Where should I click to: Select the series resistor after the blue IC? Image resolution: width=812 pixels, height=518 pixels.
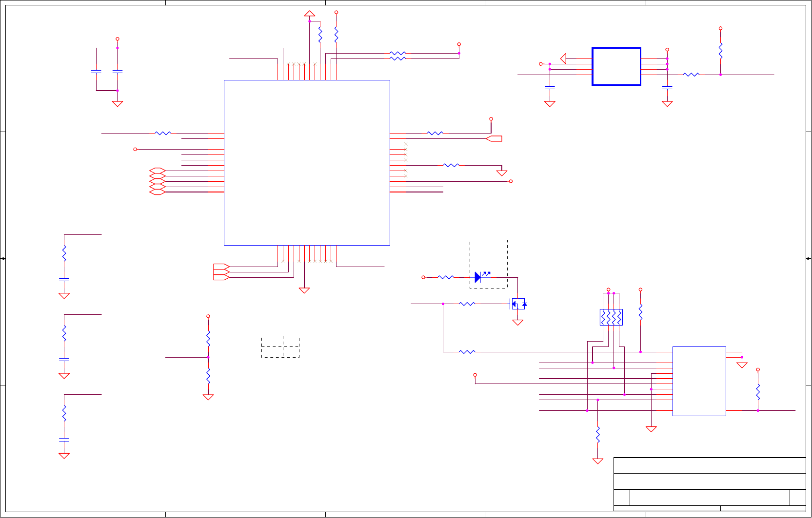(692, 75)
